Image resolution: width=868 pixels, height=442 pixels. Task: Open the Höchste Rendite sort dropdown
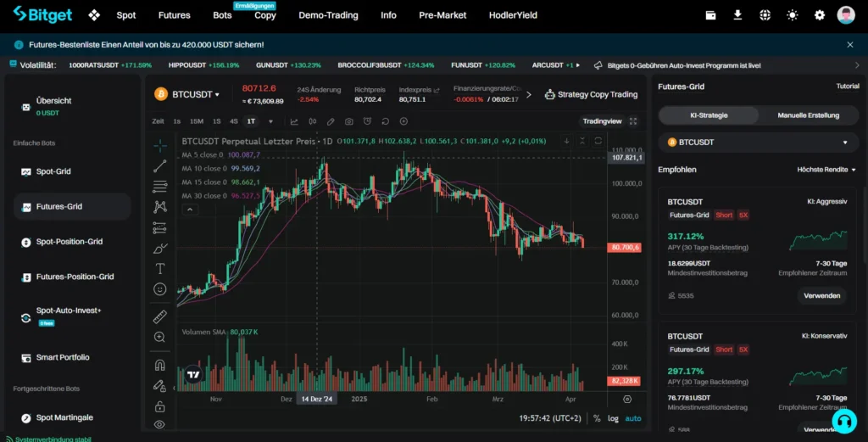point(826,170)
